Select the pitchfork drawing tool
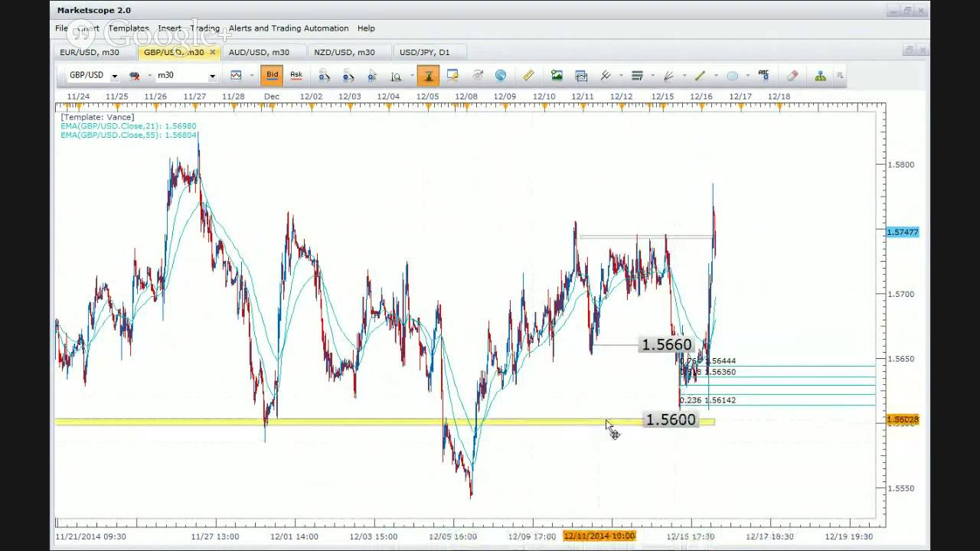Viewport: 980px width, 551px height. click(606, 75)
